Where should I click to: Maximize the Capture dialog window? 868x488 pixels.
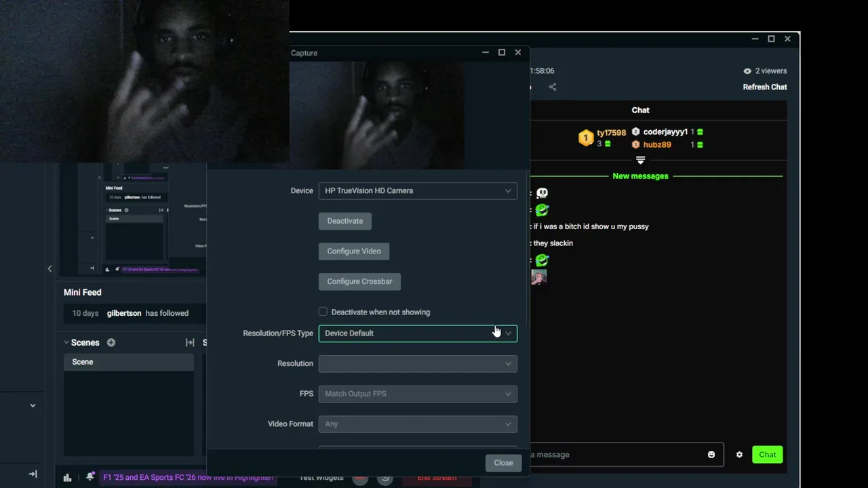point(502,52)
